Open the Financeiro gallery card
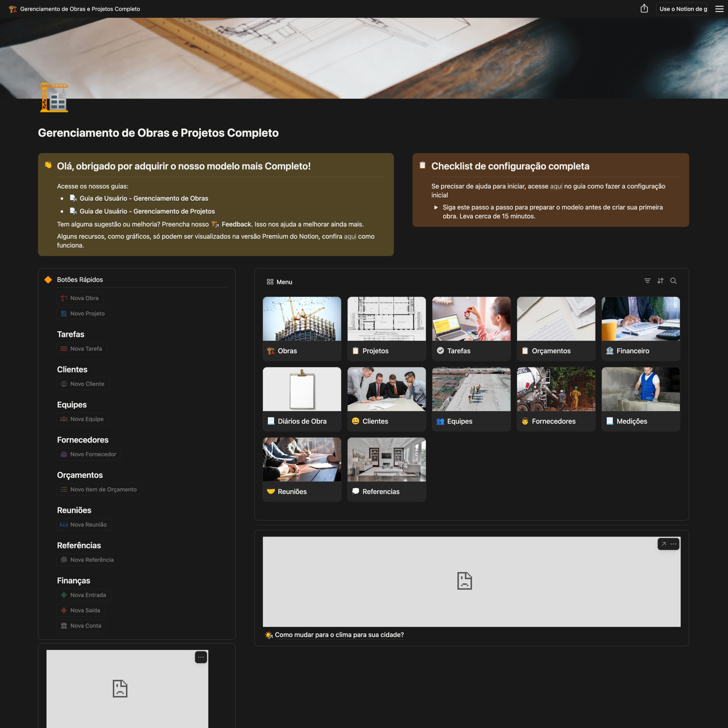728x728 pixels. point(640,328)
